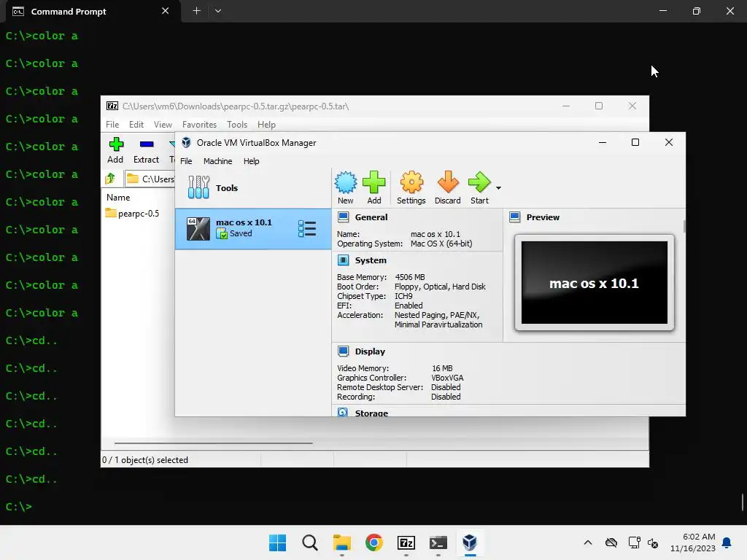Image resolution: width=747 pixels, height=560 pixels.
Task: Close the Command Prompt tab
Action: (x=166, y=11)
